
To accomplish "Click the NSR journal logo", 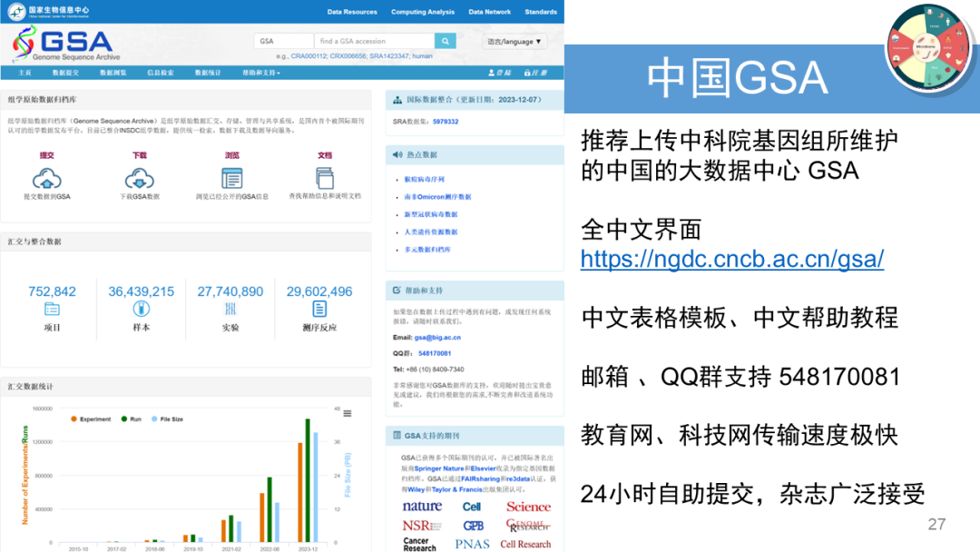I will (x=422, y=526).
